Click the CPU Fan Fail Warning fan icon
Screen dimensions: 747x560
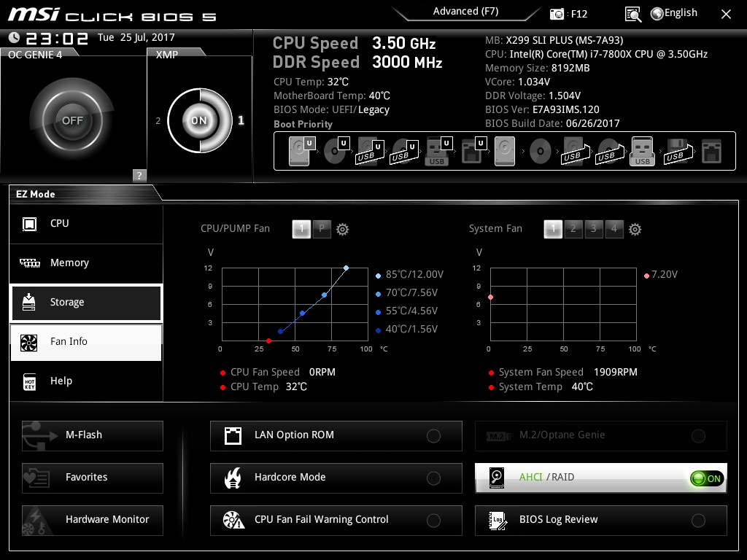[x=233, y=520]
